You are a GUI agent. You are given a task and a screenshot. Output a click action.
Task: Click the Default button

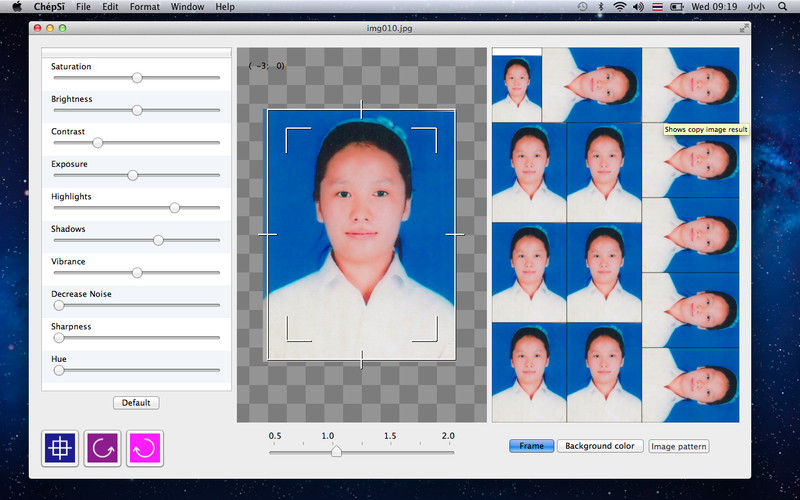click(x=136, y=403)
